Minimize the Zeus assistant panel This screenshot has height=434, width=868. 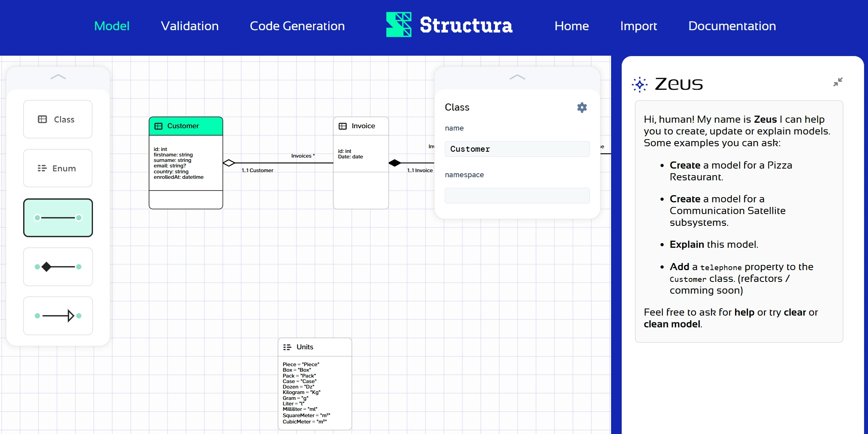click(x=838, y=82)
